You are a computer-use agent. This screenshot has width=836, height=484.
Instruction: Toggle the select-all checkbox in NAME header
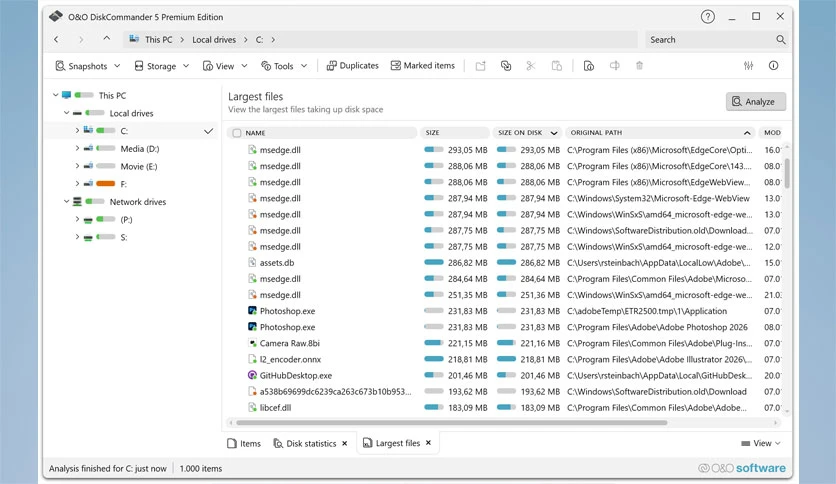(x=237, y=133)
